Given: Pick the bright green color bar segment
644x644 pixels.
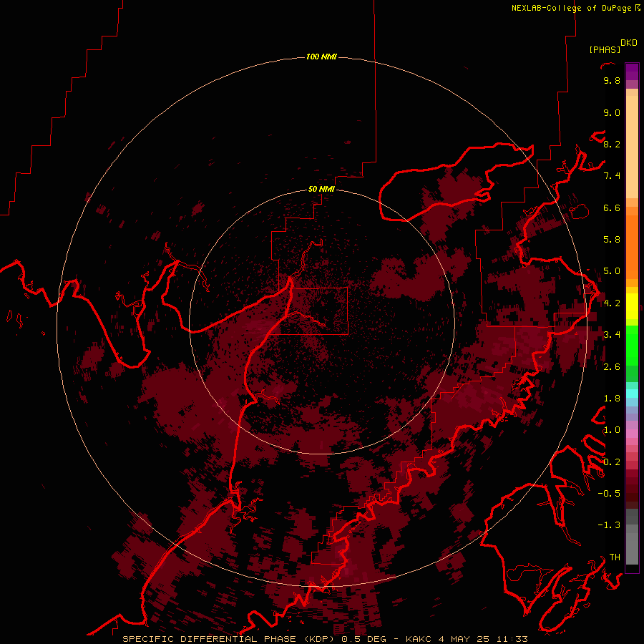Looking at the screenshot, I should coord(632,346).
